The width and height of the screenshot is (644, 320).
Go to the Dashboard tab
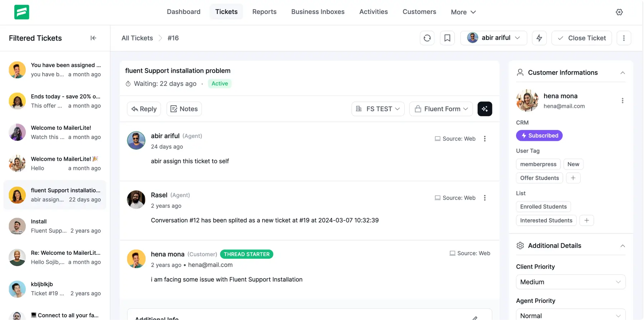(184, 12)
